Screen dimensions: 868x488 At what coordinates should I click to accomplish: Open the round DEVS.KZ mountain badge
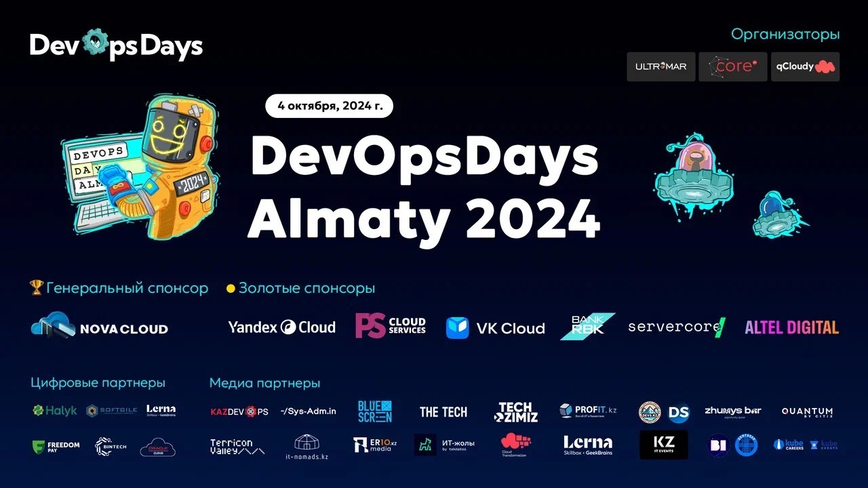tap(650, 412)
